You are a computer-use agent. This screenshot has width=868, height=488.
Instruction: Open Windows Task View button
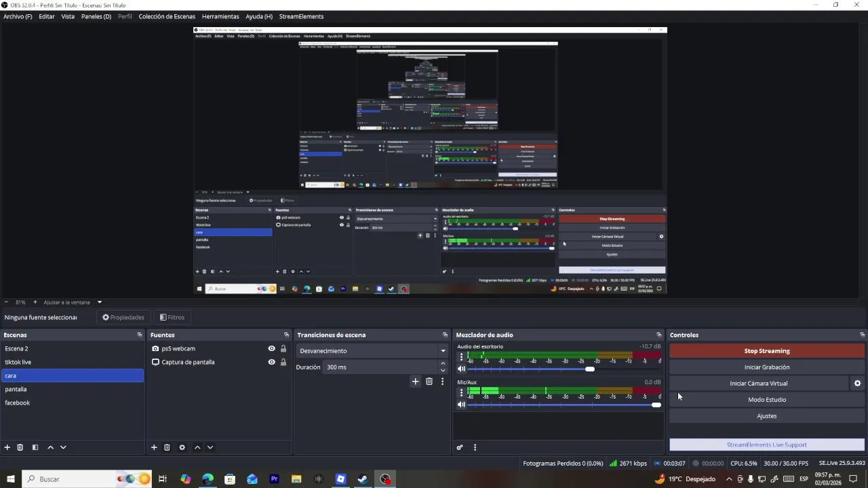[x=163, y=479]
